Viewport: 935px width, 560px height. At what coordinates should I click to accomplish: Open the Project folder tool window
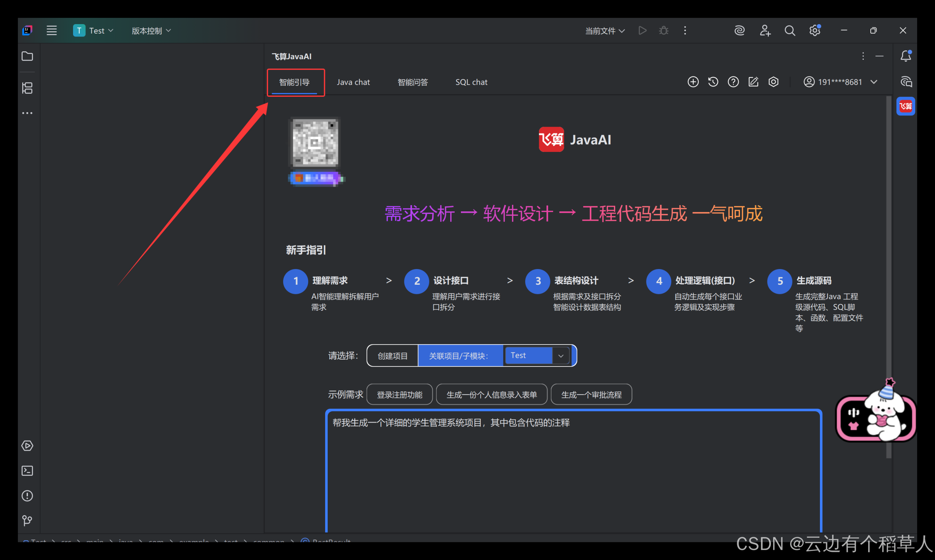click(x=27, y=56)
